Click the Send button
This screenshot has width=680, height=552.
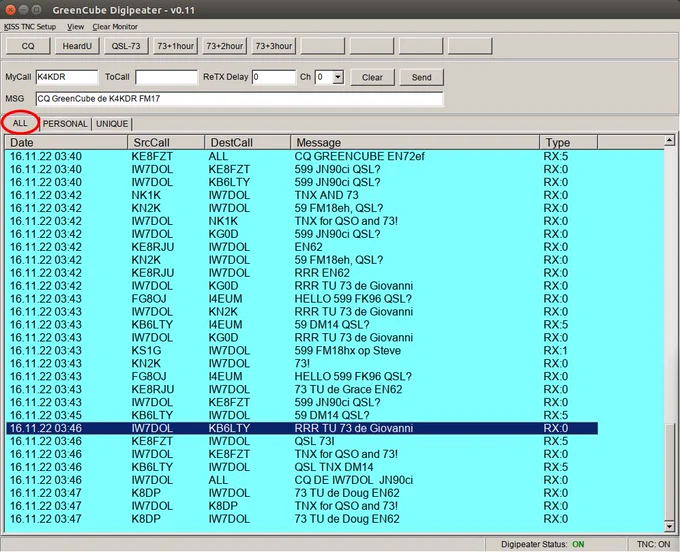coord(422,78)
